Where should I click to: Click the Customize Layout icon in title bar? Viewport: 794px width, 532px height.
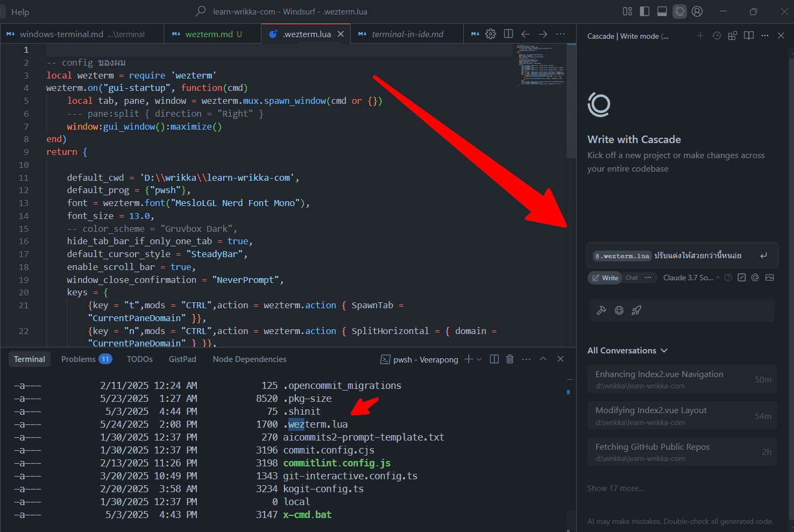[x=627, y=11]
